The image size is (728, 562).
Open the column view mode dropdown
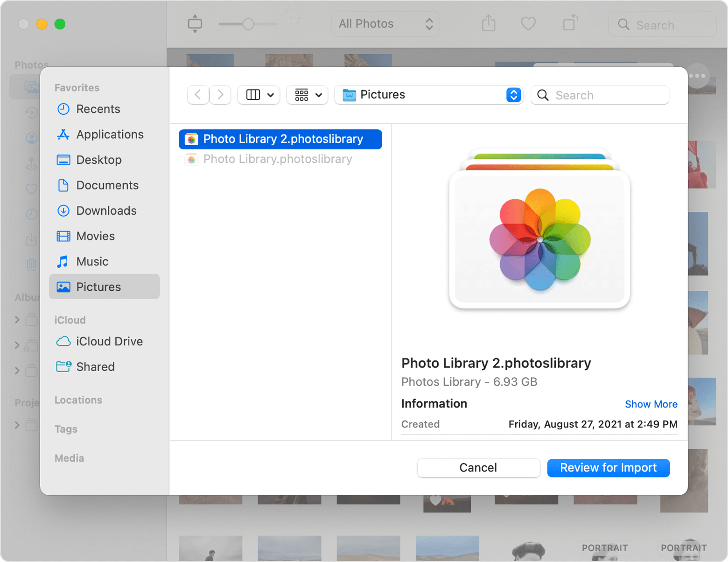(259, 95)
